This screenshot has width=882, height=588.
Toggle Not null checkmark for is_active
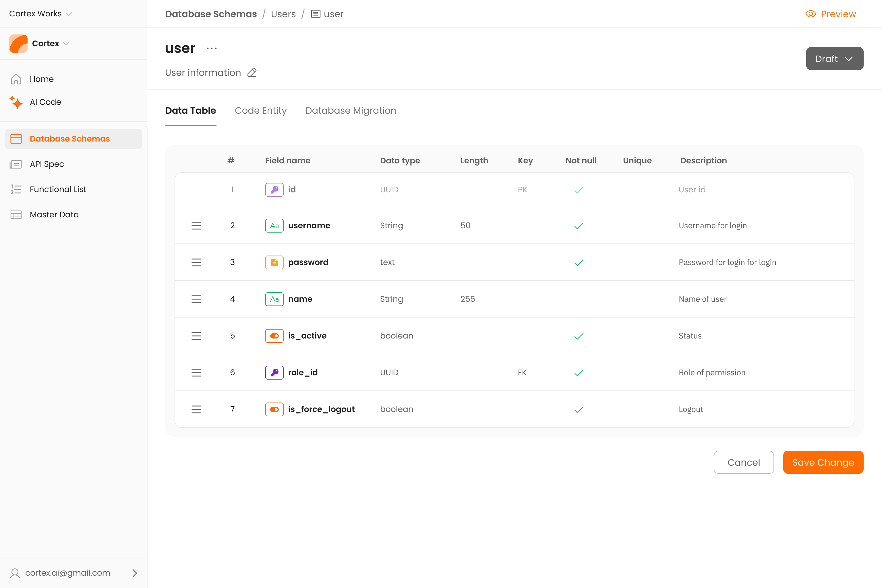[579, 336]
